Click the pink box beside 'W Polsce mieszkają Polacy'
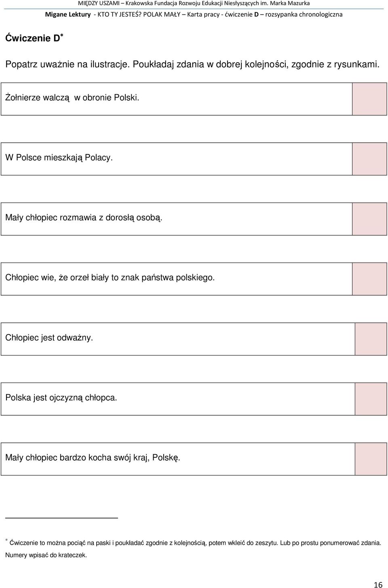Image resolution: width=388 pixels, height=588 pixels. [369, 159]
